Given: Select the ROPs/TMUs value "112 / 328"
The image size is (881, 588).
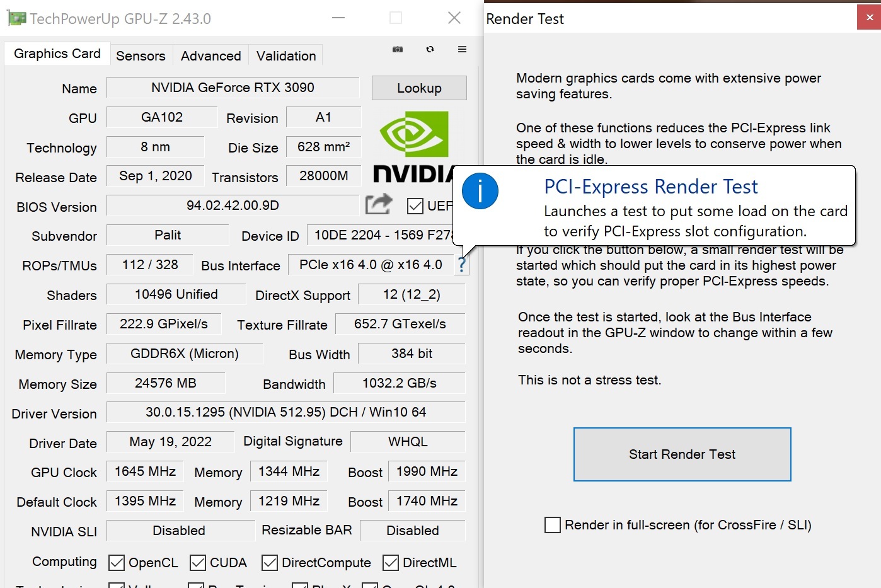Looking at the screenshot, I should pos(150,265).
